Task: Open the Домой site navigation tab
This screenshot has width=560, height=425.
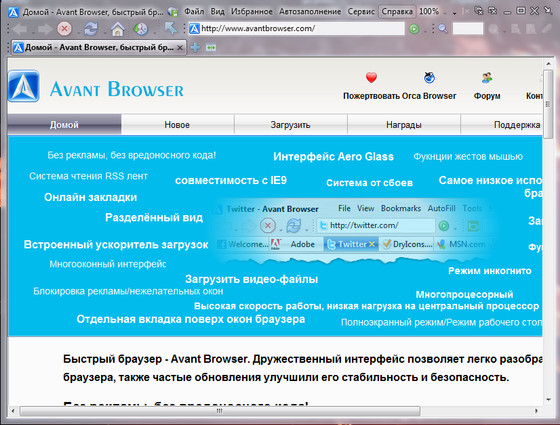Action: [x=64, y=125]
